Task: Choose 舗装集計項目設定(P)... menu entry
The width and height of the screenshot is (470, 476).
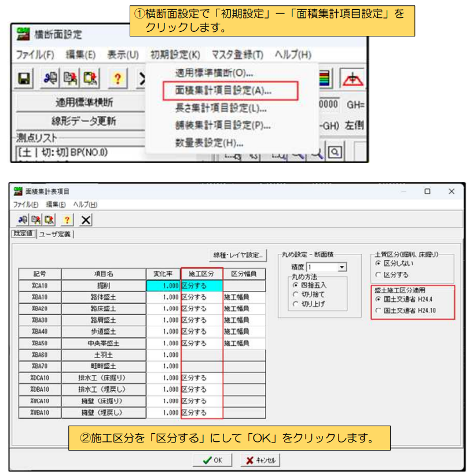Action: pos(223,125)
